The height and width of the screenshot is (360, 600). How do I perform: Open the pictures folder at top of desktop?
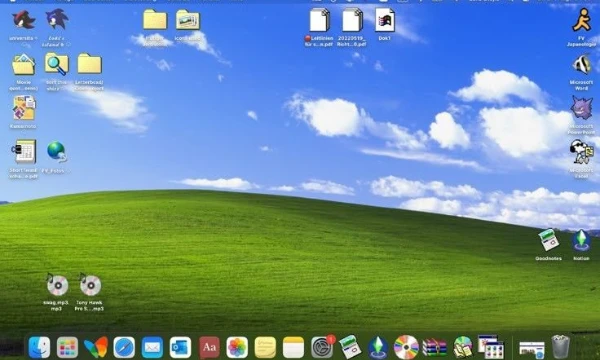pos(188,20)
